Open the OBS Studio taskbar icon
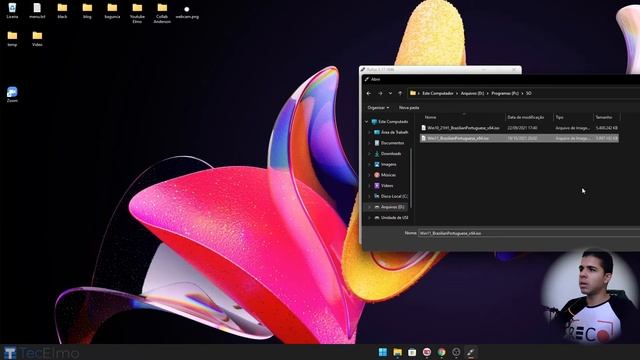This screenshot has height=360, width=640. [x=456, y=352]
